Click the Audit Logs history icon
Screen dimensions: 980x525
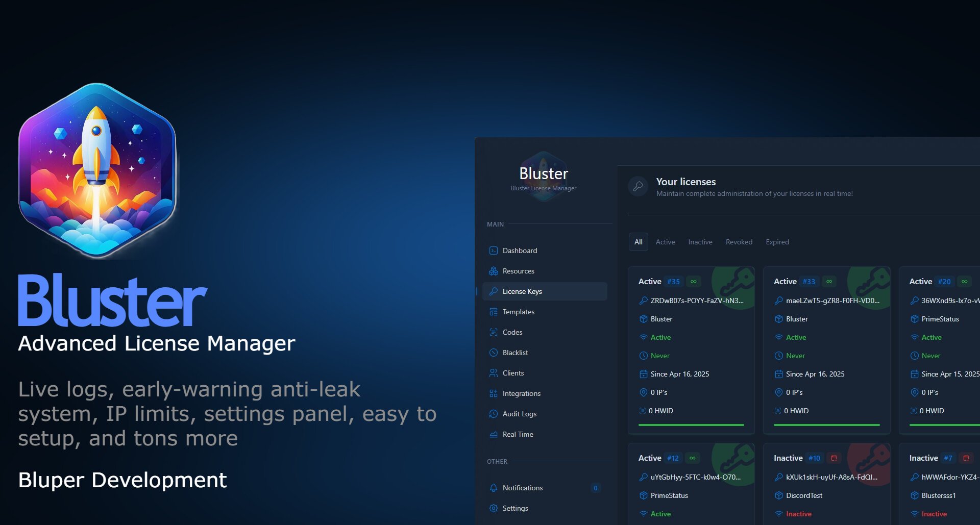click(493, 414)
